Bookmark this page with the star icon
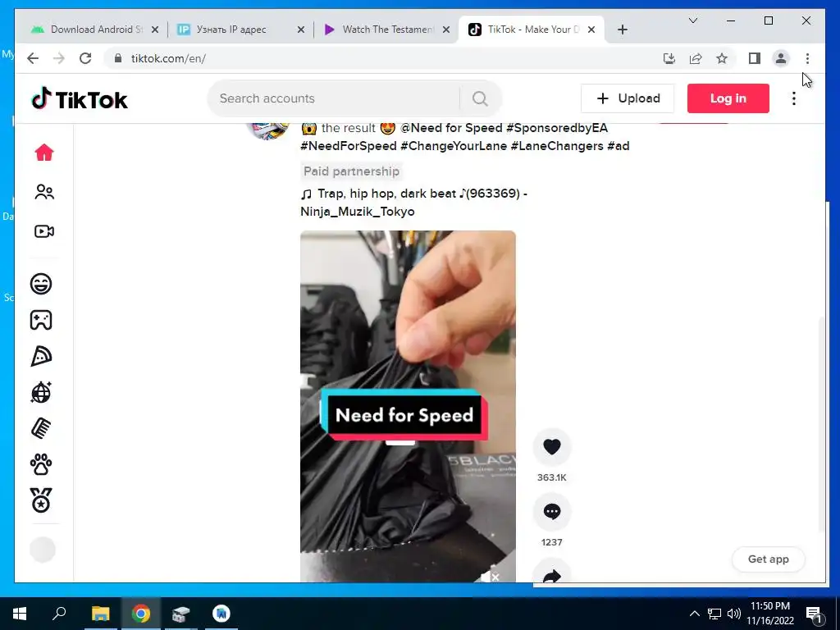The image size is (840, 630). 722,58
